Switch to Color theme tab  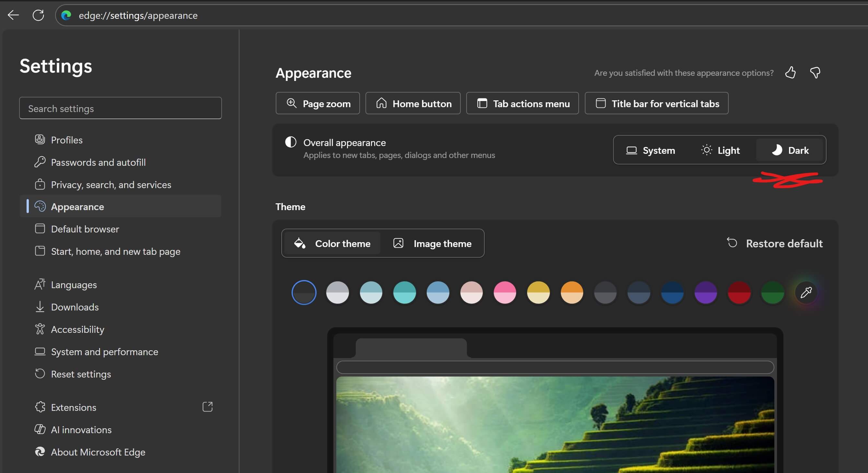coord(332,243)
